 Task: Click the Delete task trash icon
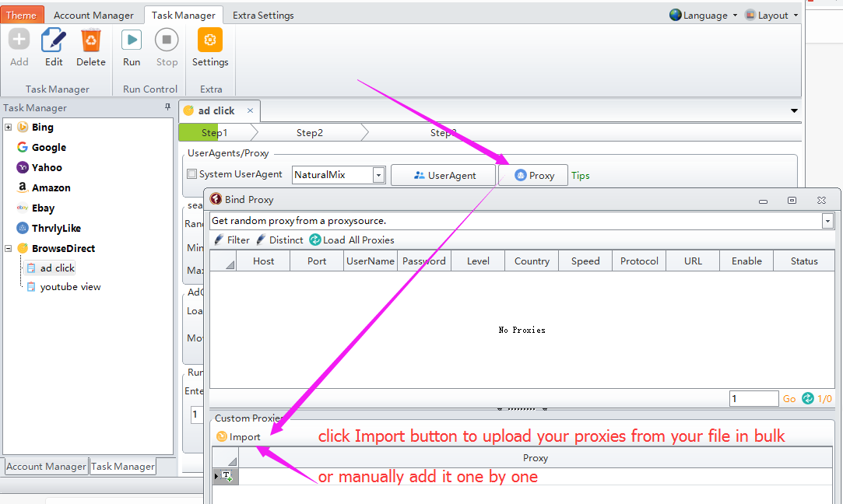[91, 40]
